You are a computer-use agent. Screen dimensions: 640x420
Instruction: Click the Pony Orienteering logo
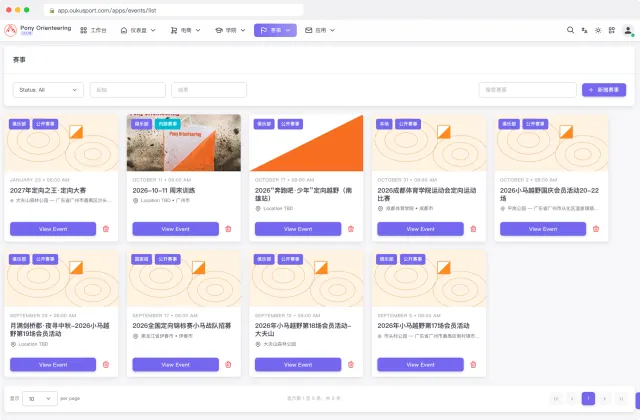point(10,30)
